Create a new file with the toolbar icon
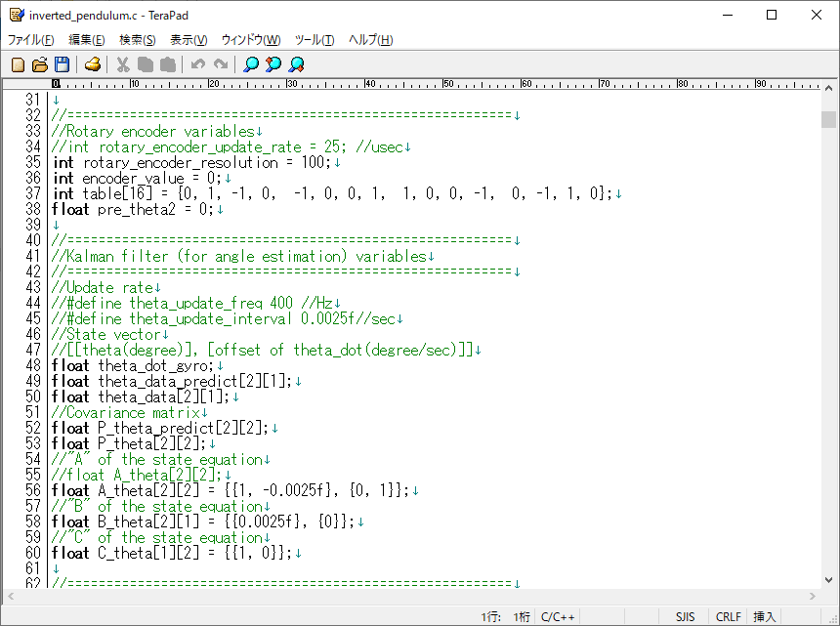 pyautogui.click(x=18, y=64)
